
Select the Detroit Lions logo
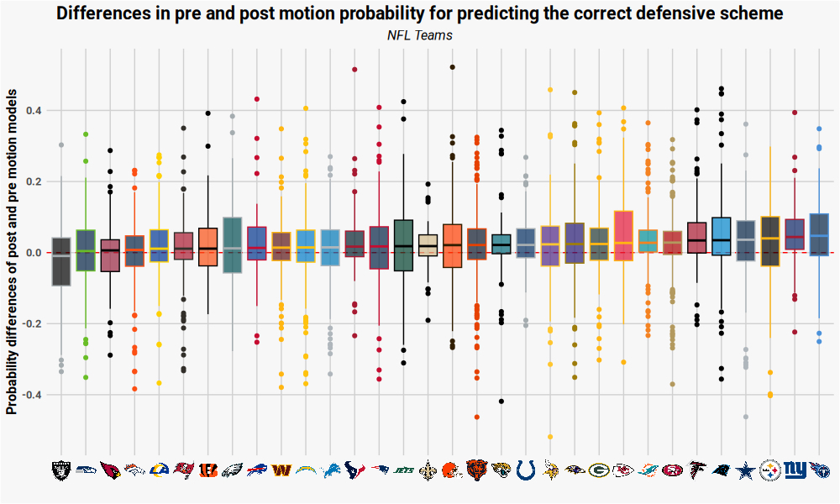[330, 470]
